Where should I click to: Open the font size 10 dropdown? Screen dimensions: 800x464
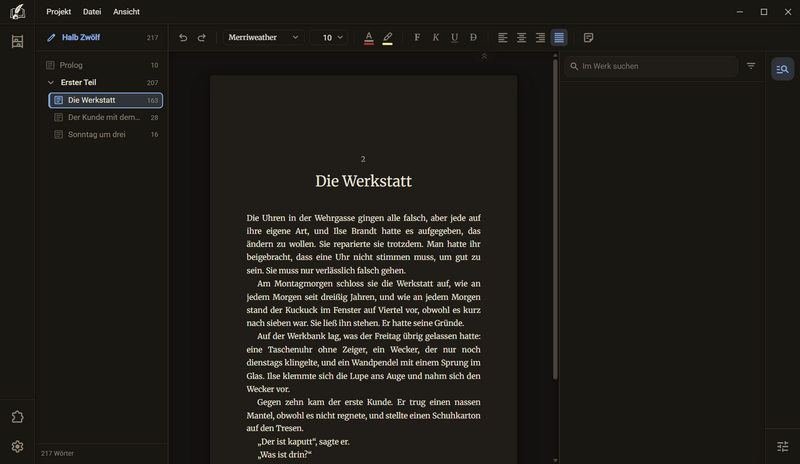pyautogui.click(x=329, y=37)
